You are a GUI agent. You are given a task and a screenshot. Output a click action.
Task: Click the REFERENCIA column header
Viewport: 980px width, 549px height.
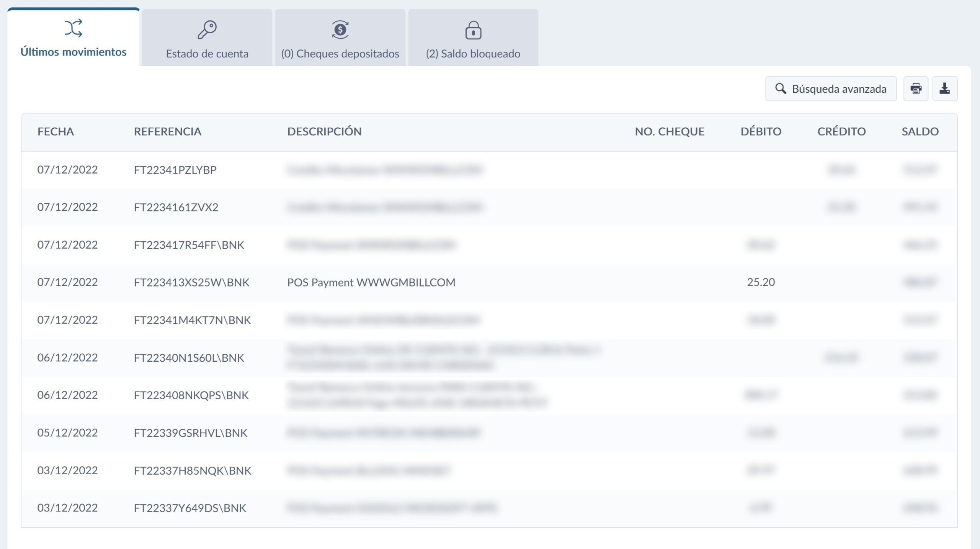click(x=167, y=131)
